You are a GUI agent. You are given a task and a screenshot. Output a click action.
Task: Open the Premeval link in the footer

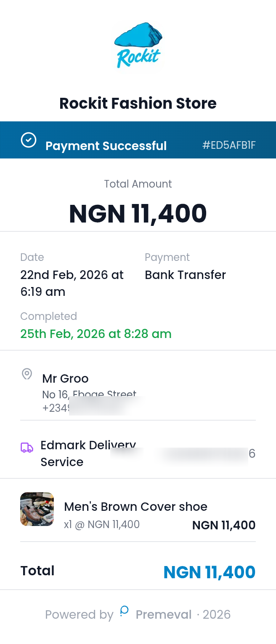pos(164,614)
